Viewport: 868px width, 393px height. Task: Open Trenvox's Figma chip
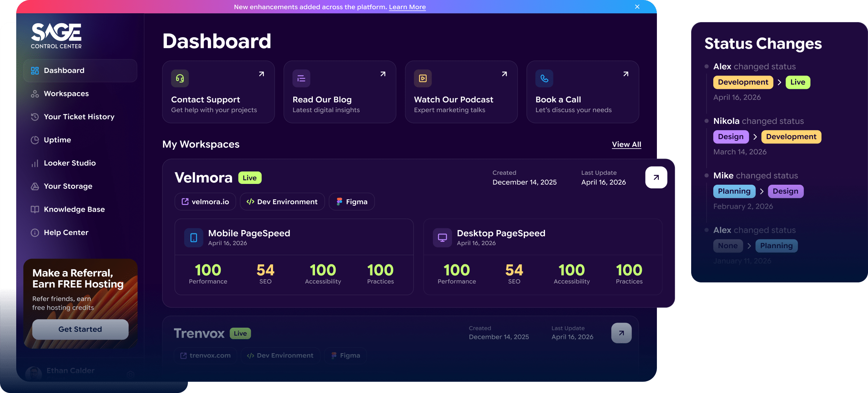[x=346, y=355]
